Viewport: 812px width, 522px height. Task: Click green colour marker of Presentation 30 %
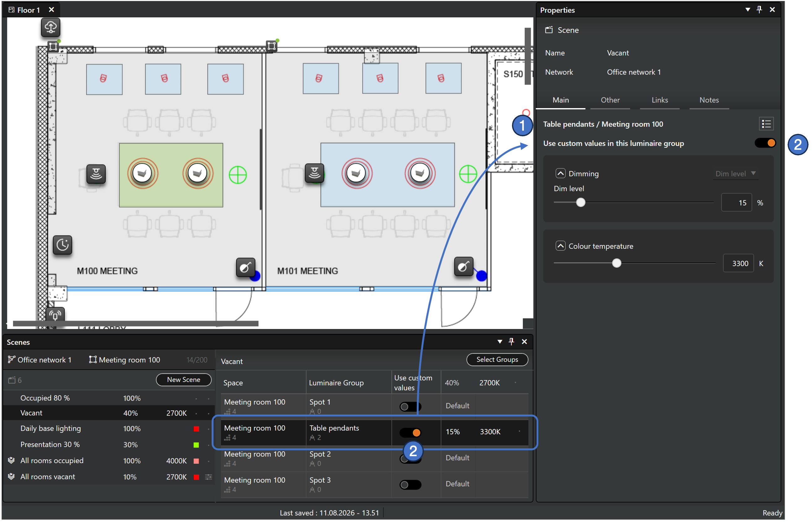(x=196, y=445)
